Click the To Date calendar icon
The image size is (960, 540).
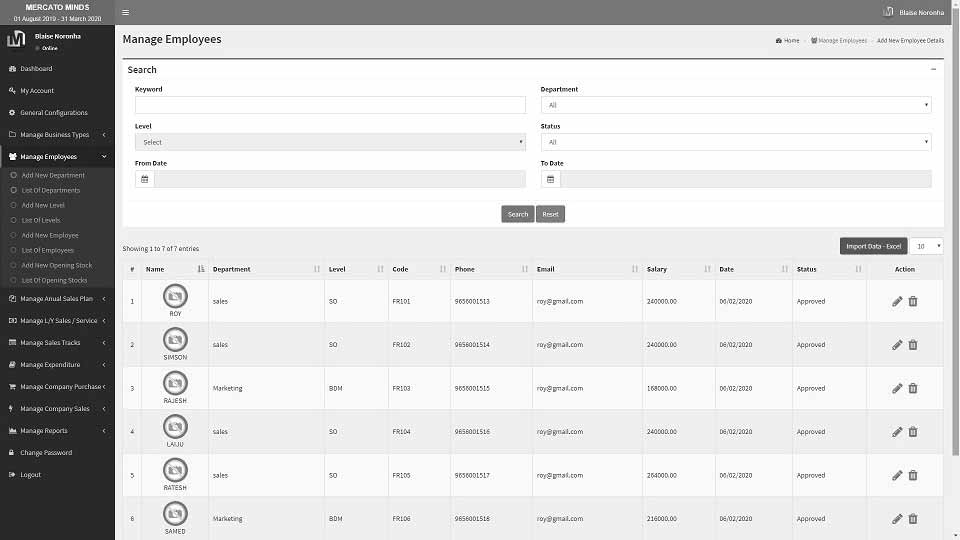[x=551, y=179]
